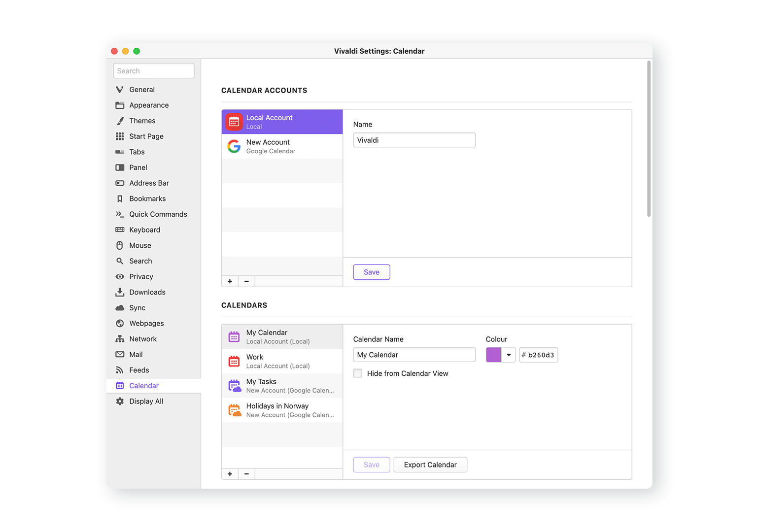Click the purple colour swatch
759x532 pixels.
[493, 355]
